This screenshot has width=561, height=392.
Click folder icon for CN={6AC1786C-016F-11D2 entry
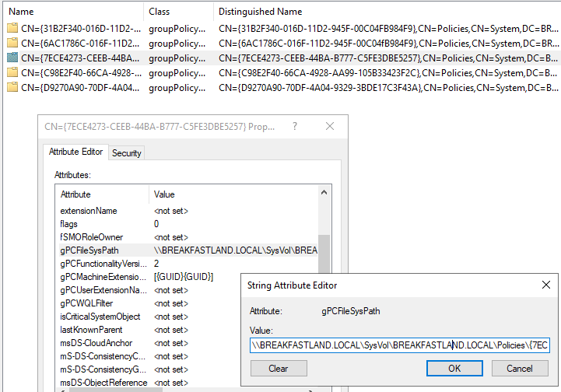(12, 44)
